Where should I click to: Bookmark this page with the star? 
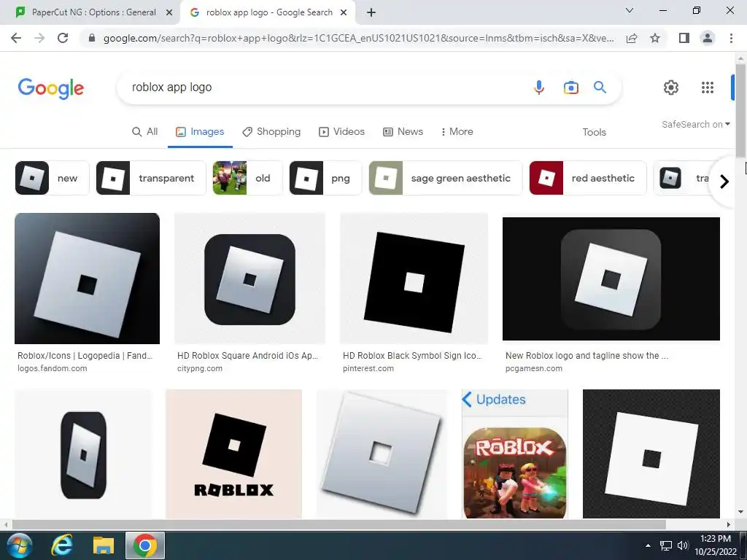(655, 38)
